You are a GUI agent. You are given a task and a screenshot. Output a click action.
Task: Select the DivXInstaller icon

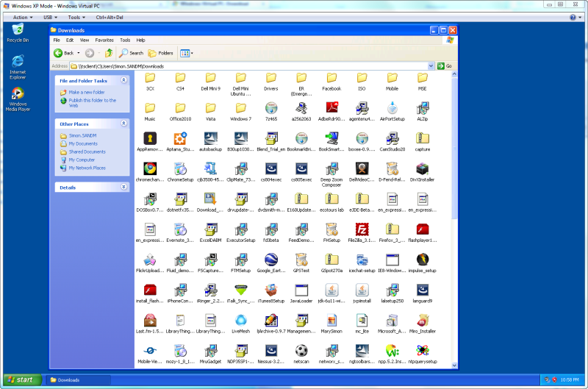422,168
